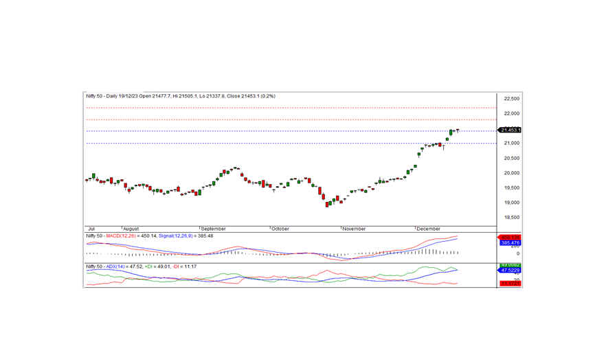
Task: Click the 19,000 price axis label
Action: (512, 203)
